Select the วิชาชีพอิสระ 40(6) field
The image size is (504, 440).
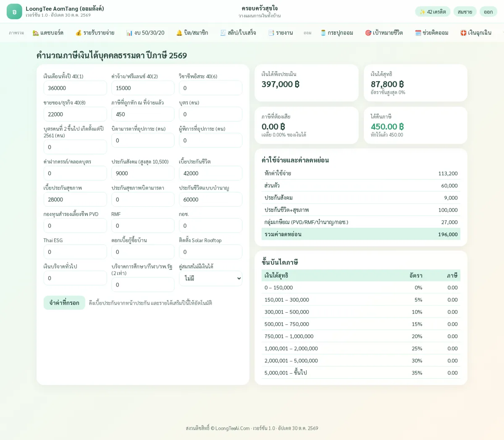point(210,88)
